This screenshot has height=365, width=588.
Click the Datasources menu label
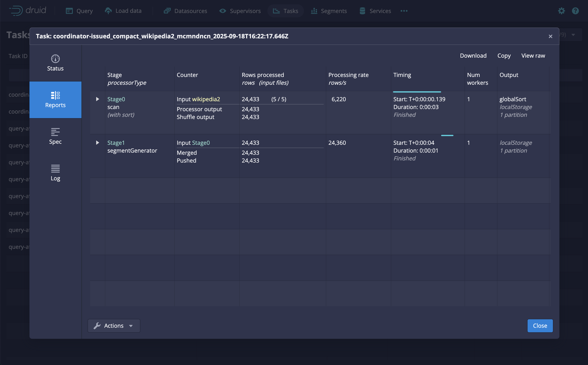tap(191, 11)
